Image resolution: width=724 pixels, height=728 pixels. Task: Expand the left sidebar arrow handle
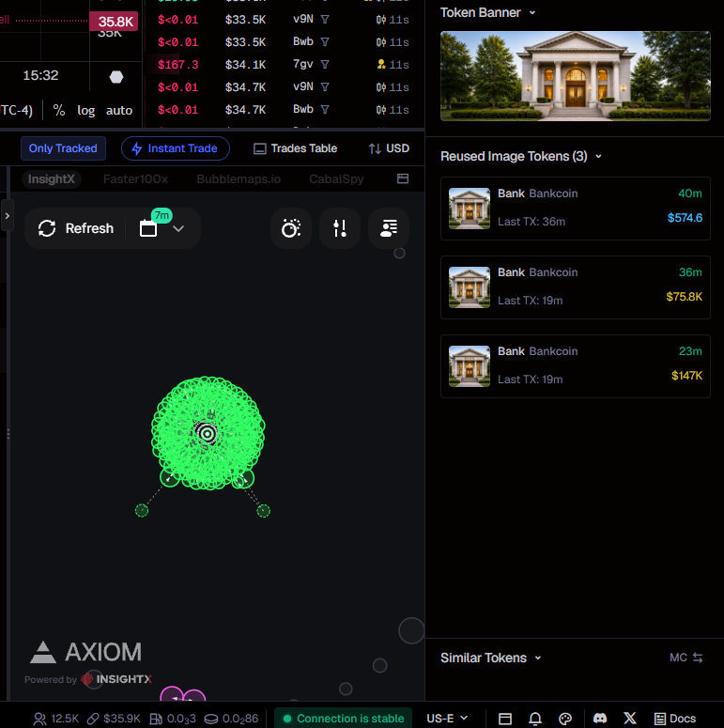pos(7,215)
